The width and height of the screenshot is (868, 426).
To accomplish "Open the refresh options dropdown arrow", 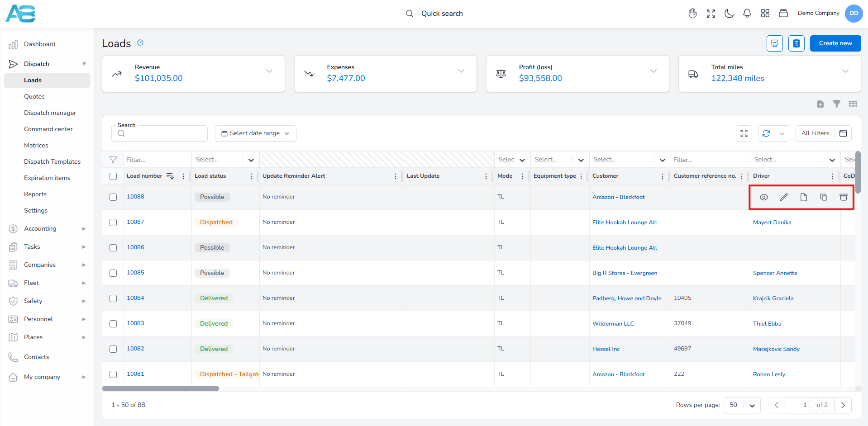I will (782, 133).
